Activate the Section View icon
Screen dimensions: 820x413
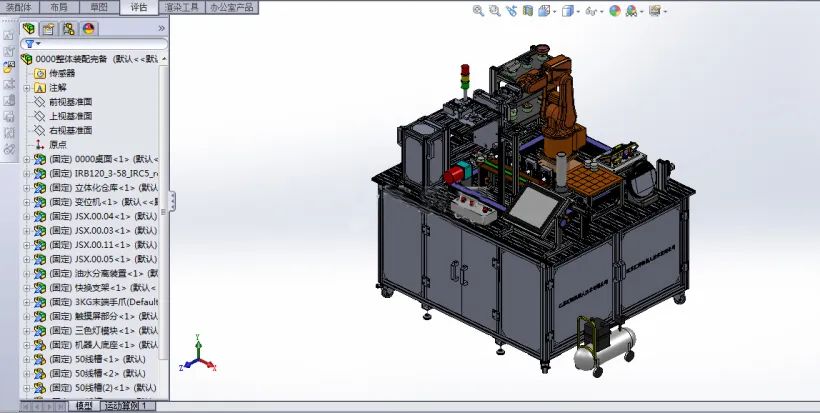tap(527, 11)
